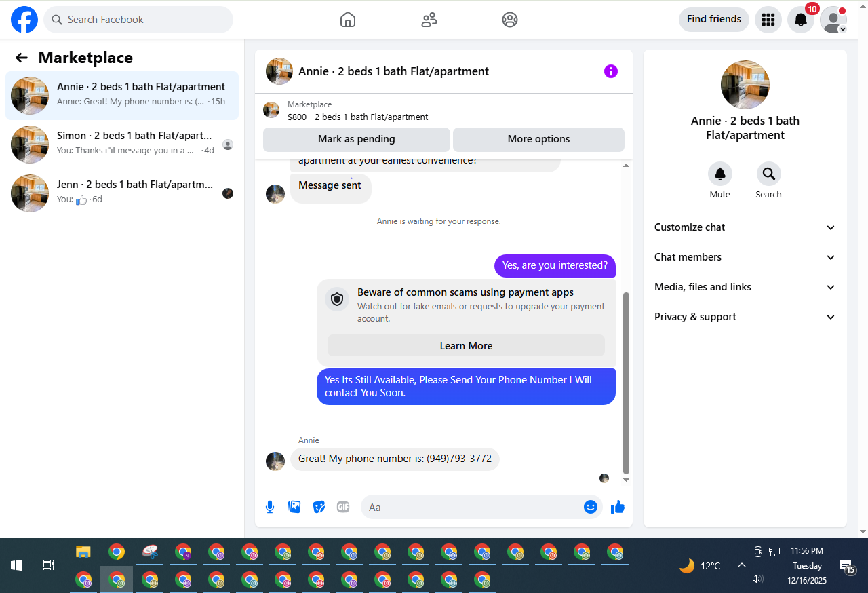Show hidden icons in the system tray

tap(742, 566)
